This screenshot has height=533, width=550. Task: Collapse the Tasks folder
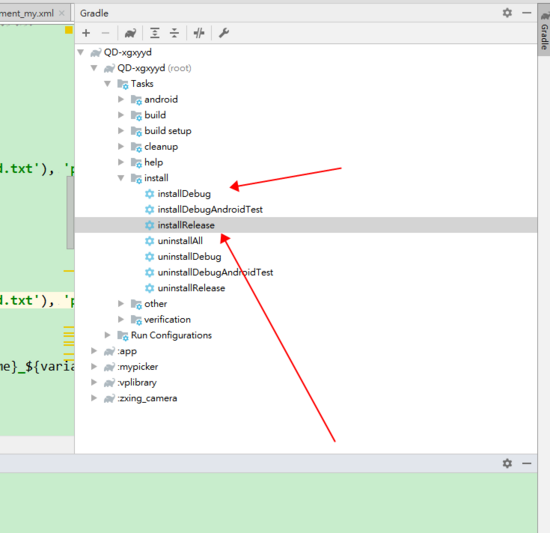pyautogui.click(x=108, y=84)
